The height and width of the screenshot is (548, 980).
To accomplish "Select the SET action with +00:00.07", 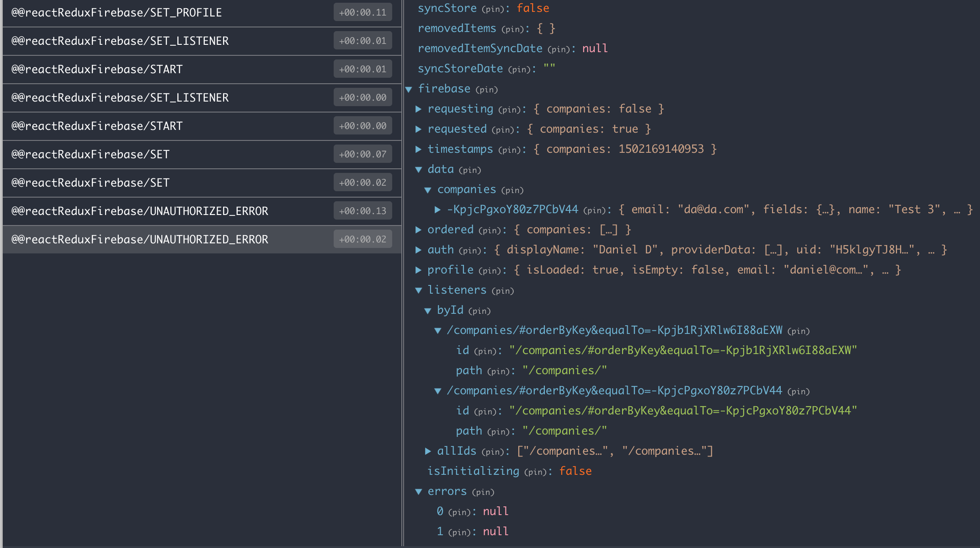I will pos(202,155).
